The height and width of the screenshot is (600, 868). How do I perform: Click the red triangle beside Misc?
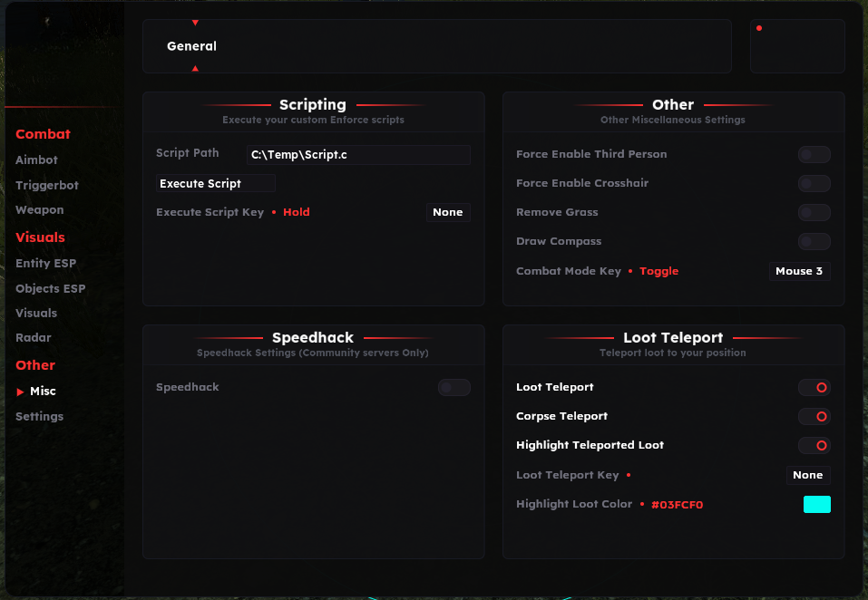(x=21, y=392)
